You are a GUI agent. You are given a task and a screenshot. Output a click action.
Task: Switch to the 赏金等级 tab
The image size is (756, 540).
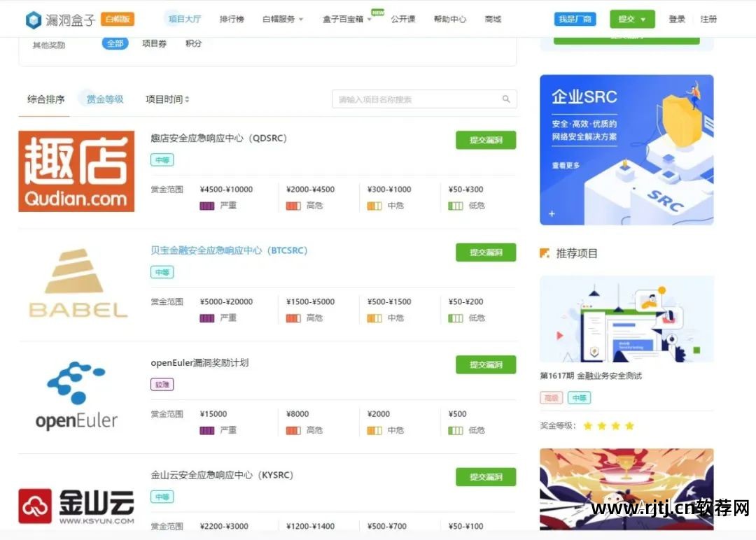[105, 99]
